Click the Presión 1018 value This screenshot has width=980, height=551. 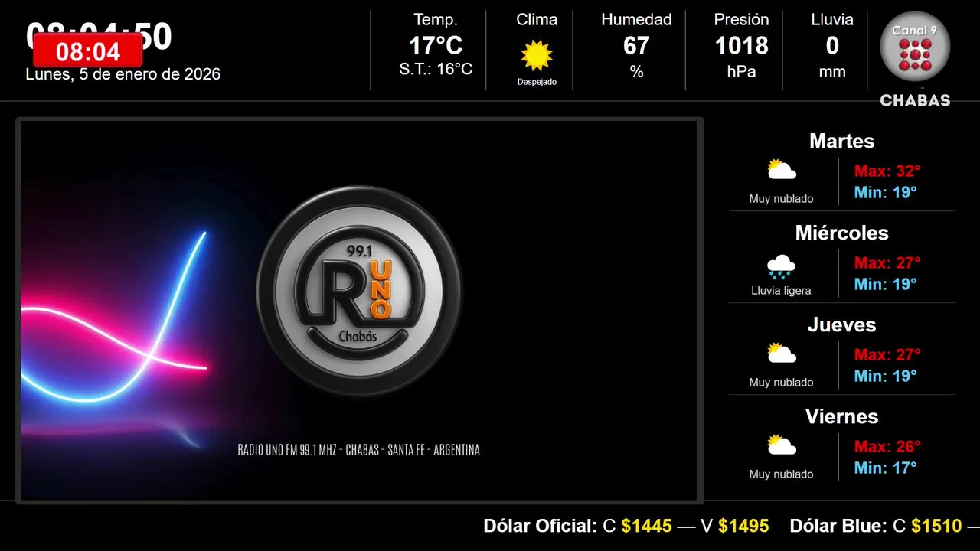pyautogui.click(x=741, y=46)
